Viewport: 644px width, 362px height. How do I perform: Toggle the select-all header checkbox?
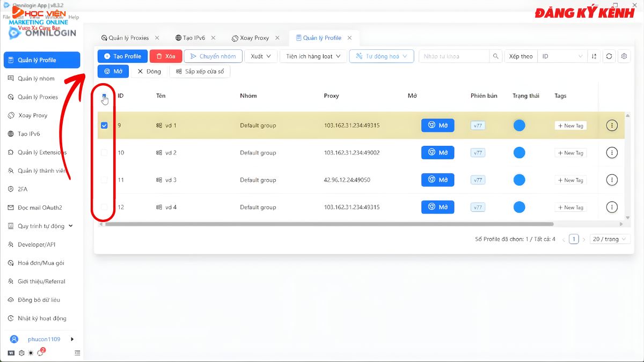coord(104,96)
